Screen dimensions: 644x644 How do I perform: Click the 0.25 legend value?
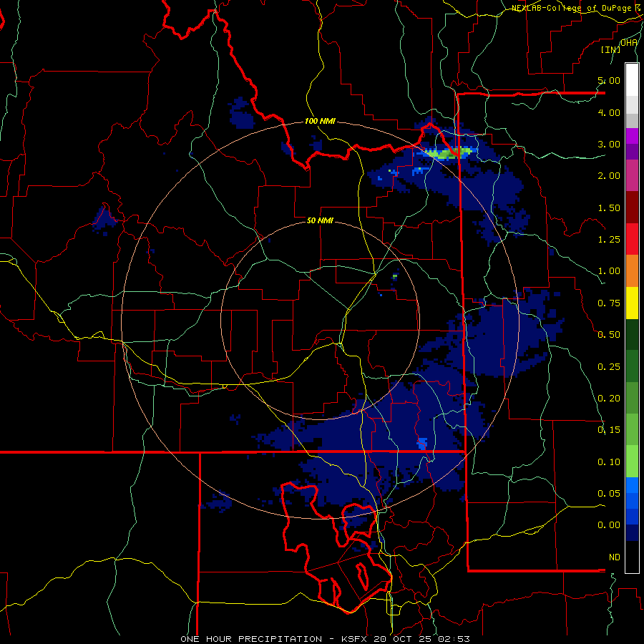[x=609, y=367]
